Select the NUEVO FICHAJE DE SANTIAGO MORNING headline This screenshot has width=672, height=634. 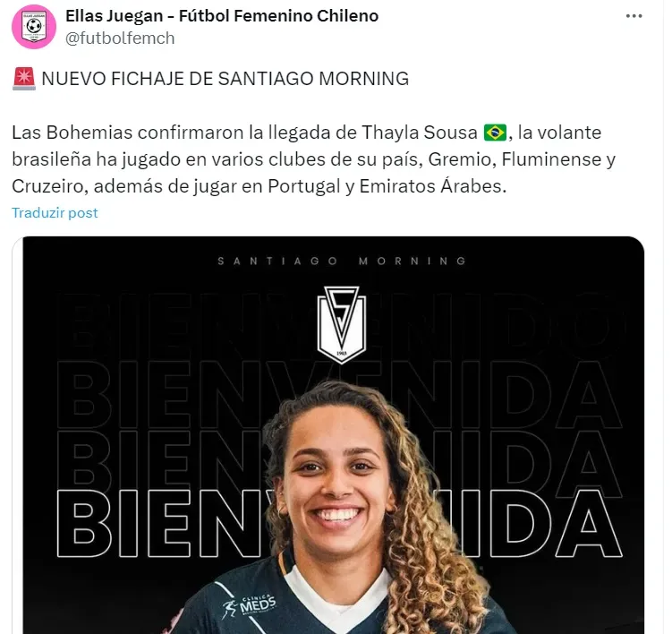click(x=225, y=79)
